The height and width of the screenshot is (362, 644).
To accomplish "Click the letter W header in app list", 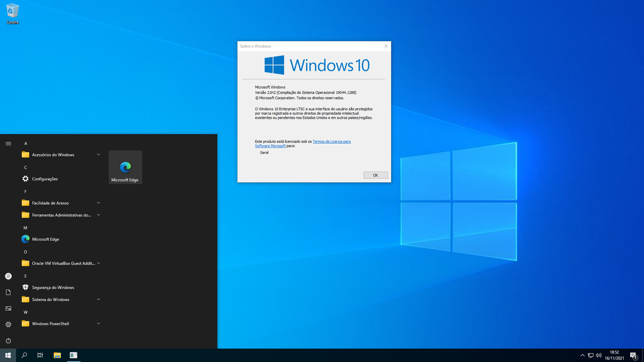I will 26,312.
